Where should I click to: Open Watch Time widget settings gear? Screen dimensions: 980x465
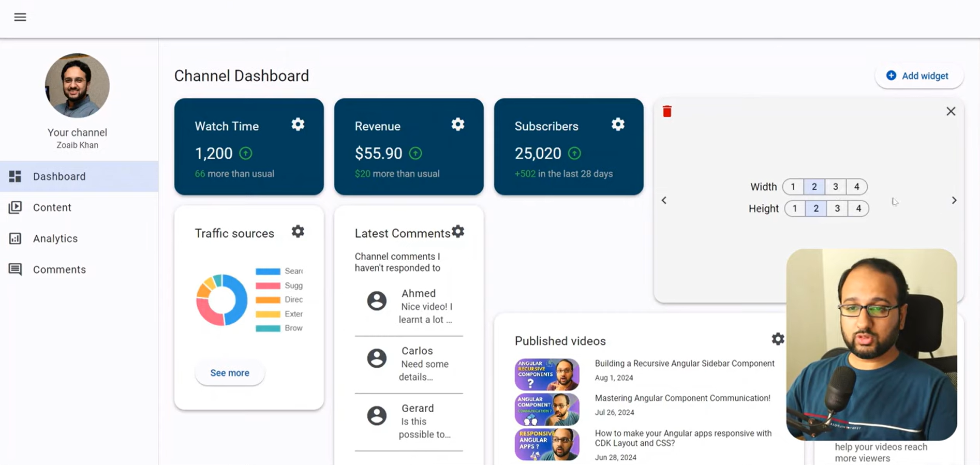tap(298, 125)
